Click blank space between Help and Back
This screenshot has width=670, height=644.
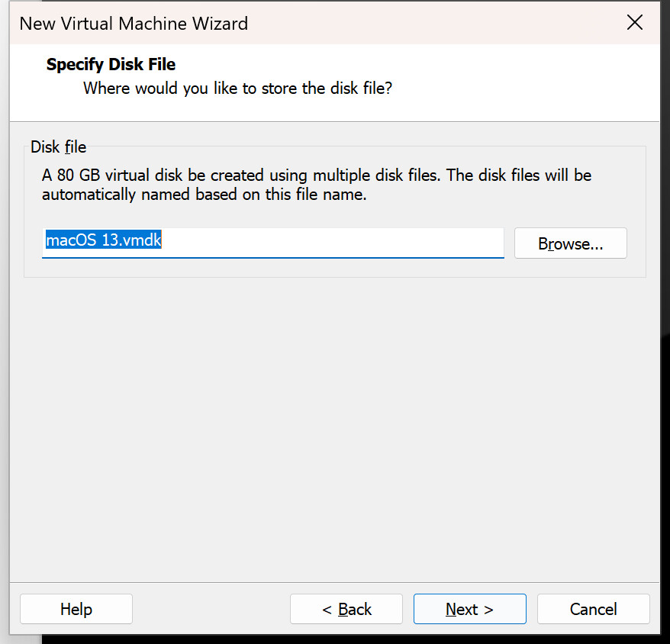211,609
